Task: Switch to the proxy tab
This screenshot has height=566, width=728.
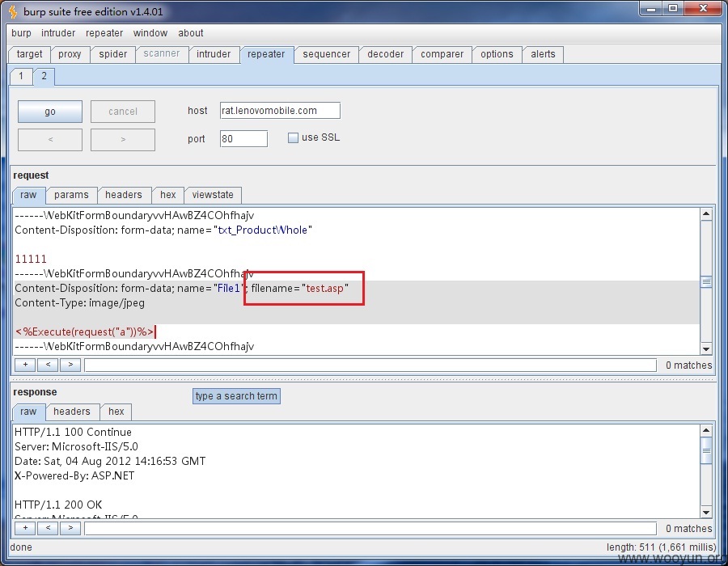Action: (x=70, y=54)
